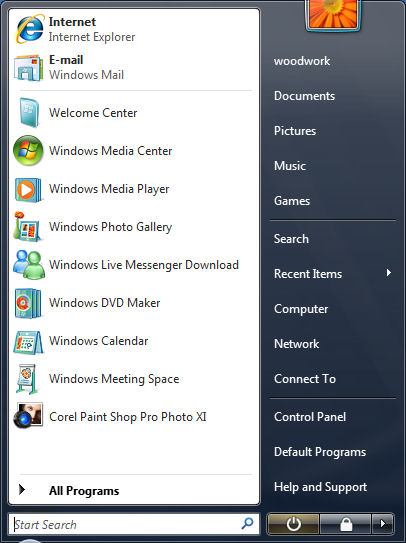
Task: Lock the computer with padlock button
Action: click(x=346, y=524)
